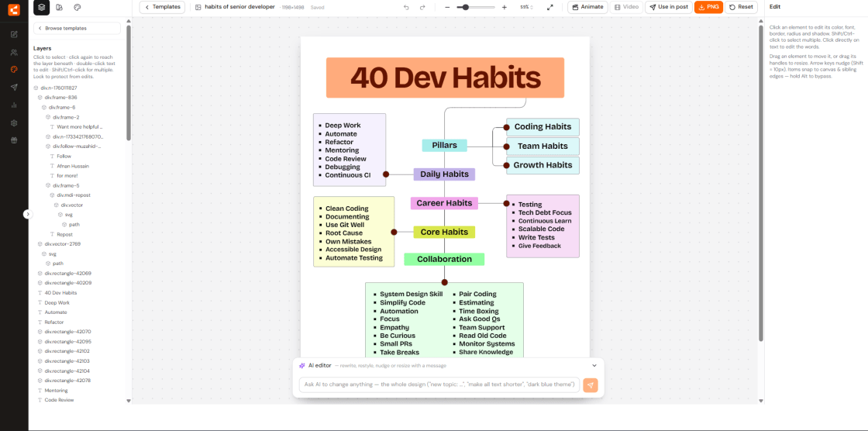This screenshot has height=431, width=868.
Task: Click the zoom out minus icon
Action: (x=447, y=7)
